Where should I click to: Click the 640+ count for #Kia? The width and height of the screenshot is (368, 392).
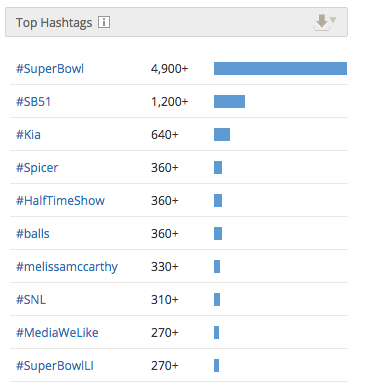click(165, 134)
